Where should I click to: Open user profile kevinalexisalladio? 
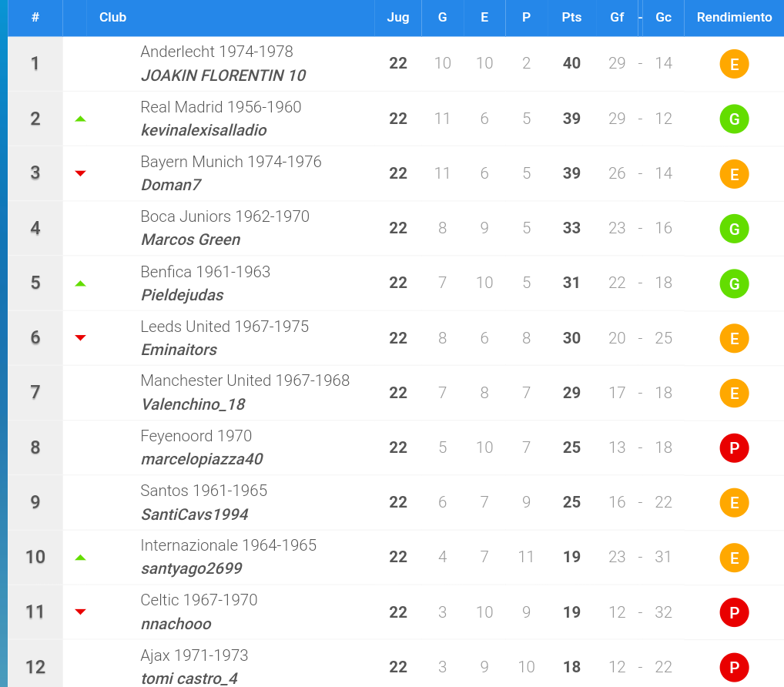tap(204, 130)
